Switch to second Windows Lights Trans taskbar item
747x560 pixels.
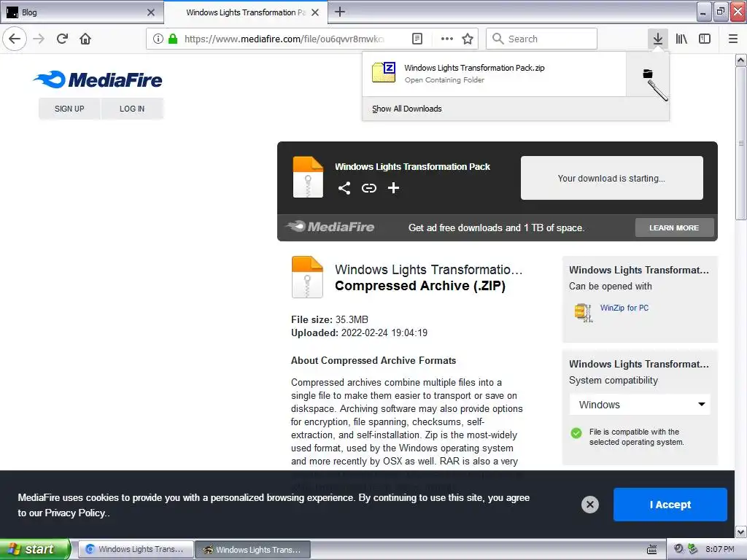coord(253,549)
